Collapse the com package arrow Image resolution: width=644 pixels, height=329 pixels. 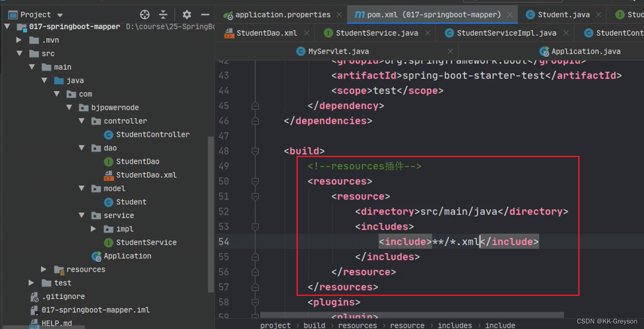57,94
